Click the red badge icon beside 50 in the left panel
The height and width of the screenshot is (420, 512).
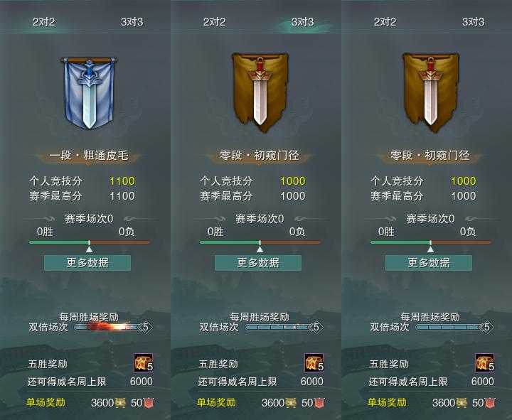149,403
